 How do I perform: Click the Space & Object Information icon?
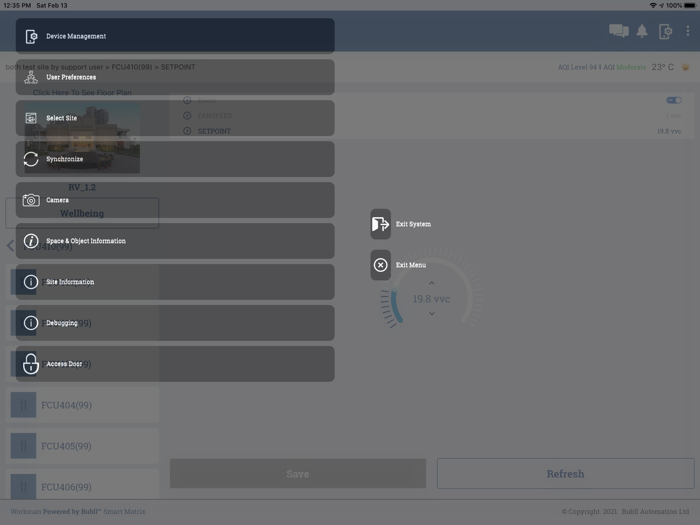point(31,241)
